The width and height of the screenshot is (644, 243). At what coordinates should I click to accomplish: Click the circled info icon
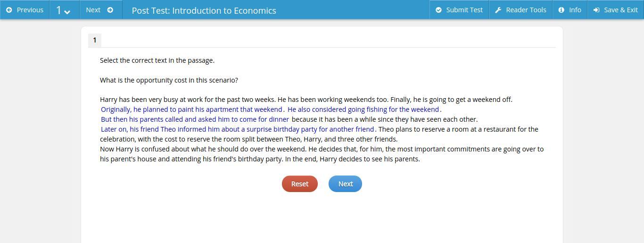tap(561, 10)
